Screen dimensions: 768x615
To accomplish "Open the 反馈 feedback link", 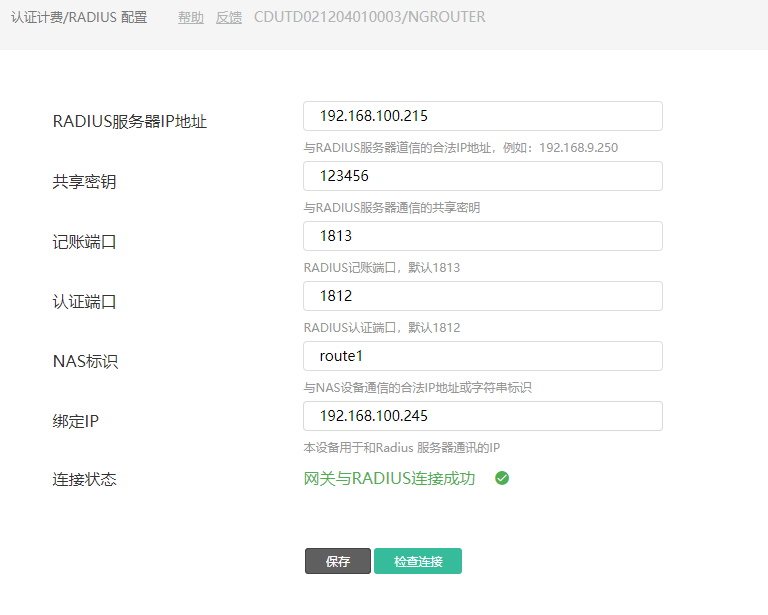I will tap(229, 18).
